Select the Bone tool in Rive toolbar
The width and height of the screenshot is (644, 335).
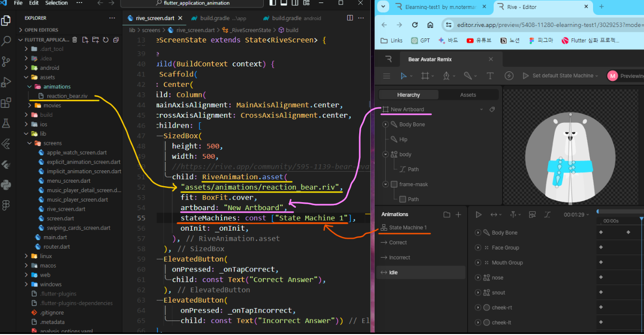[x=468, y=76]
